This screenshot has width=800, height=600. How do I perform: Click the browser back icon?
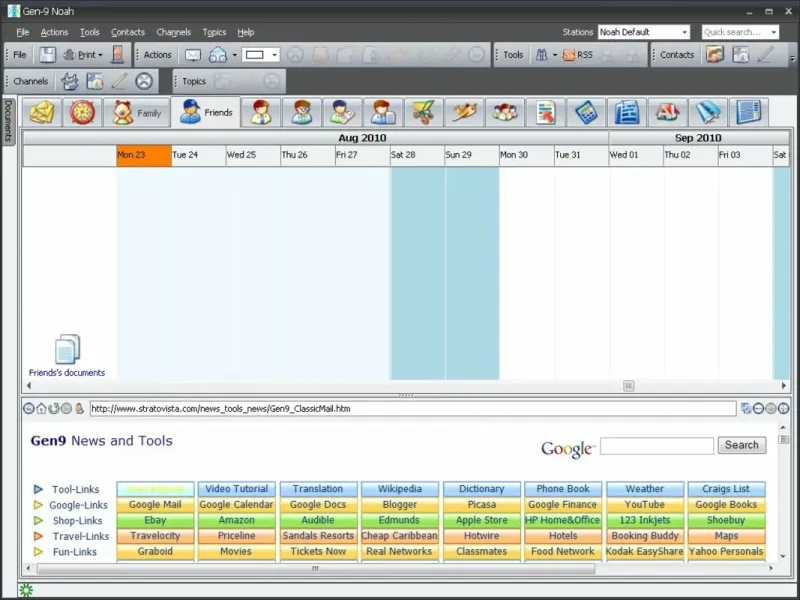coord(29,408)
